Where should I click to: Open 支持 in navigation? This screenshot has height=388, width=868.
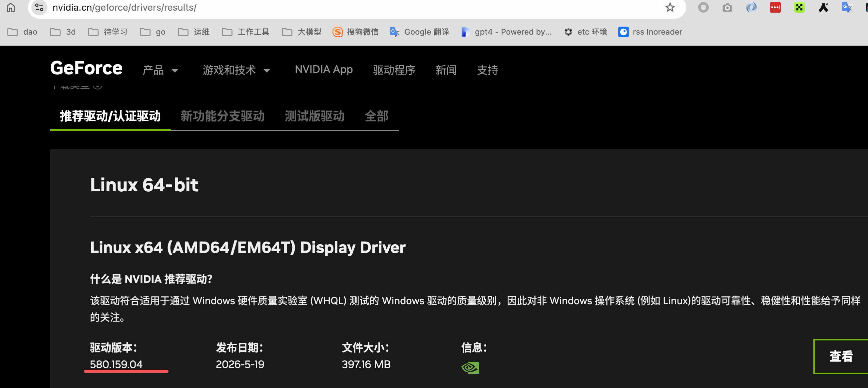[488, 70]
